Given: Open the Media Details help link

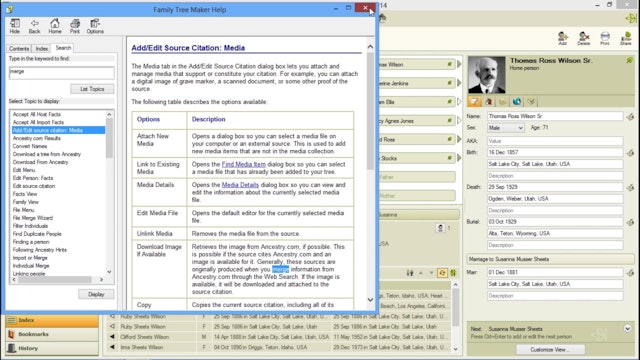Looking at the screenshot, I should coord(240,185).
